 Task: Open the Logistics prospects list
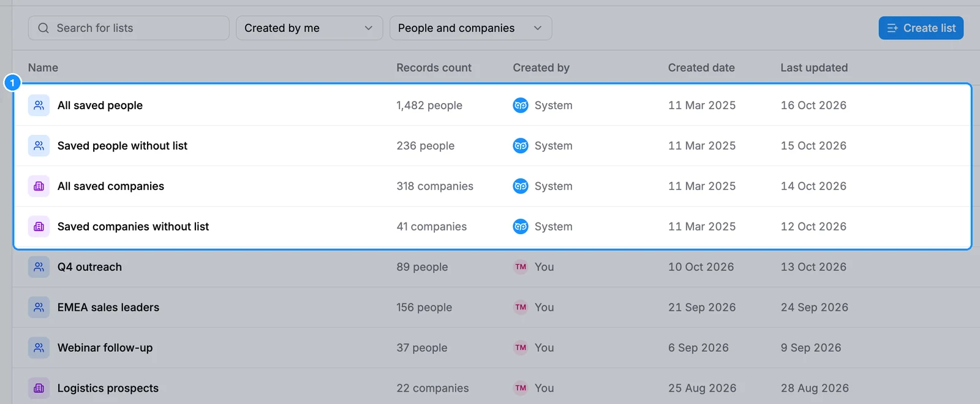pyautogui.click(x=108, y=389)
